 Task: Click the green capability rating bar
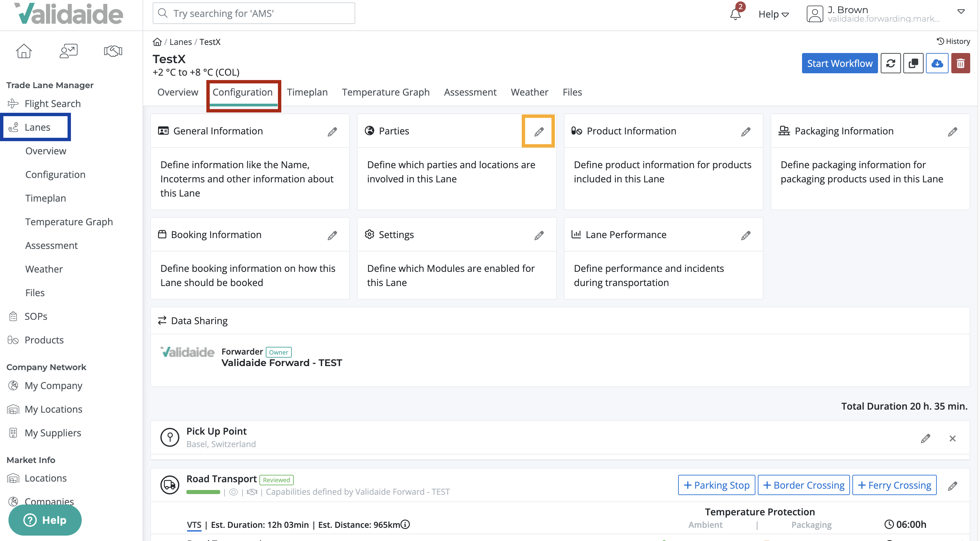click(203, 492)
